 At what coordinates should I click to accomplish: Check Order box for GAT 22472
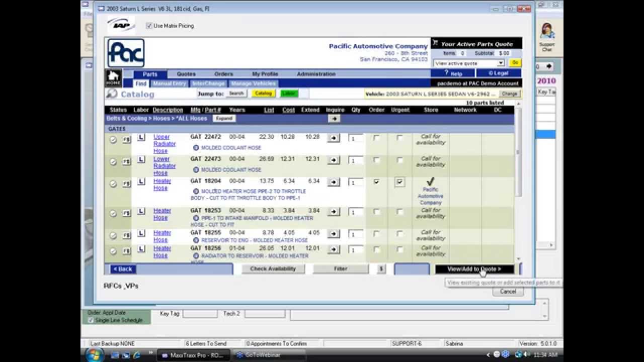coord(377,138)
